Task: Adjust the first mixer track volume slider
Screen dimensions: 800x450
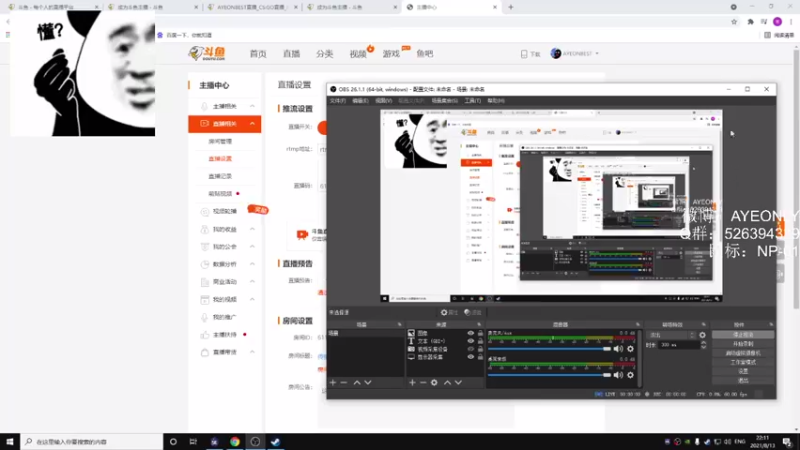Action: [x=549, y=349]
